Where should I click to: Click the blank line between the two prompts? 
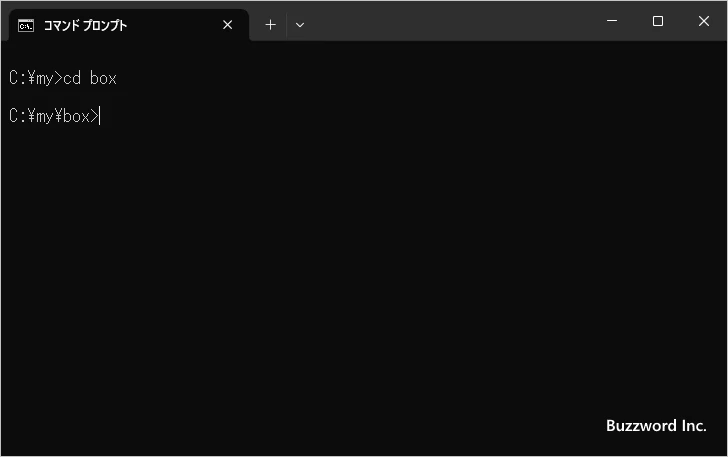coord(200,97)
